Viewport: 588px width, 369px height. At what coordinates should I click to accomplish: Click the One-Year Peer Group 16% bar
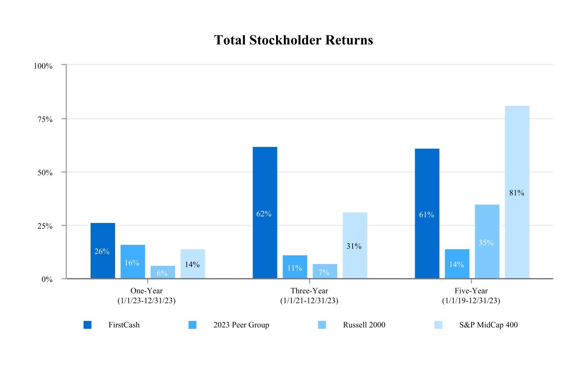(133, 261)
